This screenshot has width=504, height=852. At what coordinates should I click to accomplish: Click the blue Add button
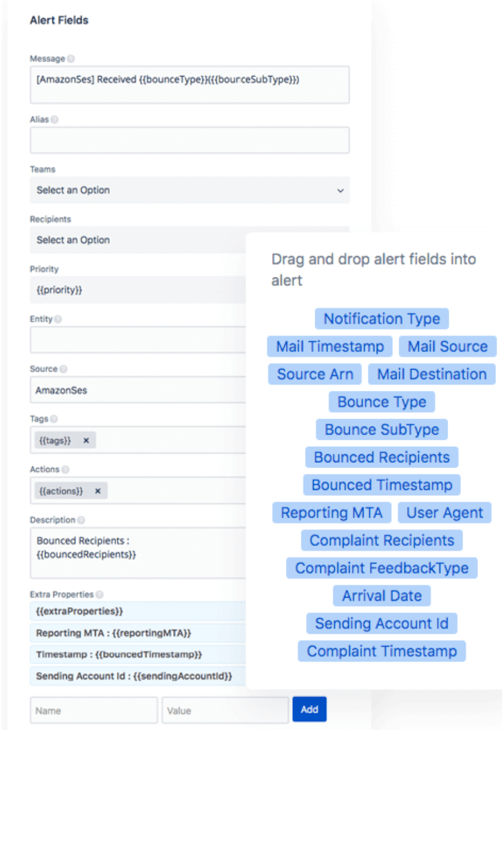point(310,709)
